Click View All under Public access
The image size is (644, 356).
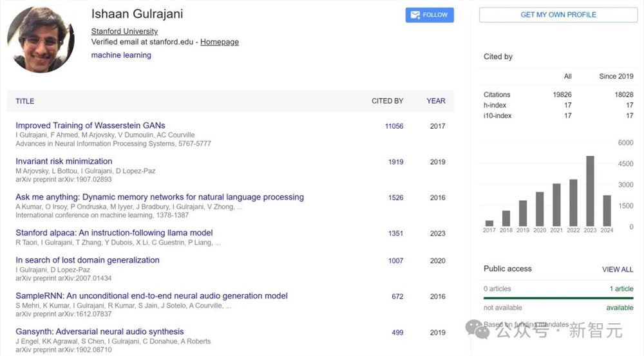pos(618,269)
